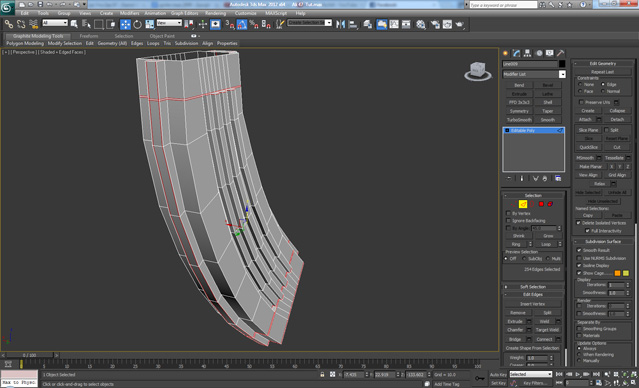Collapse the Edit Edges rollout
The image size is (639, 388).
533,294
